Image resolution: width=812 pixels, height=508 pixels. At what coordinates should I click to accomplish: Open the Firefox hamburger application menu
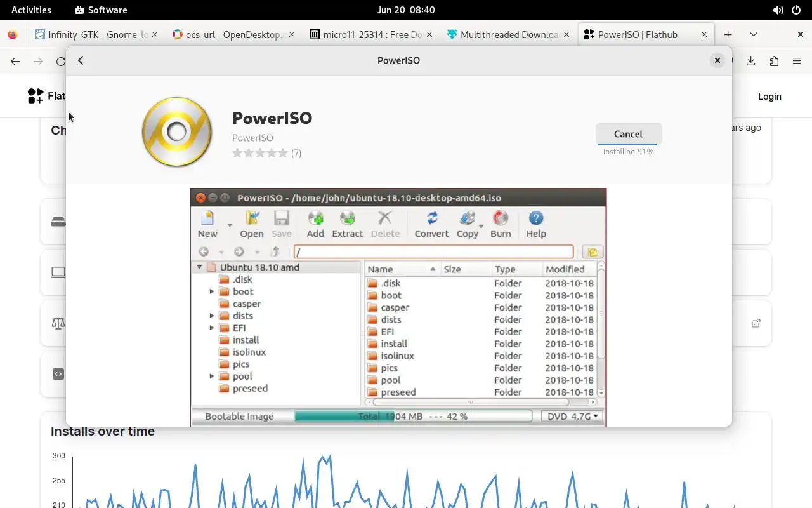[x=797, y=61]
